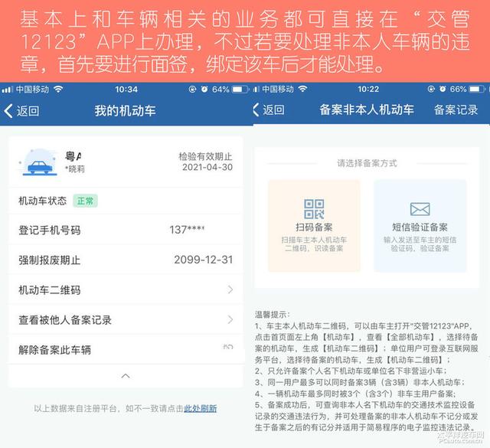490x448 pixels.
Task: Tap the 我的机动车 title
Action: point(125,111)
